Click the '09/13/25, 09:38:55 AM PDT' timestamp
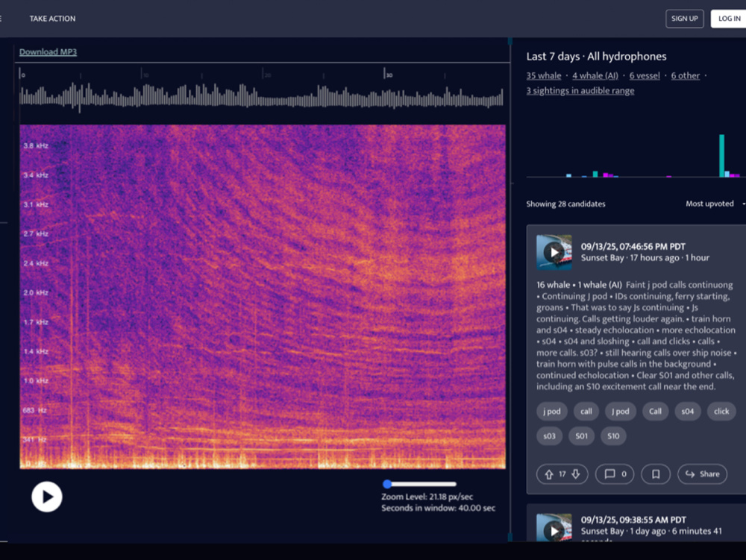746x560 pixels. [633, 520]
